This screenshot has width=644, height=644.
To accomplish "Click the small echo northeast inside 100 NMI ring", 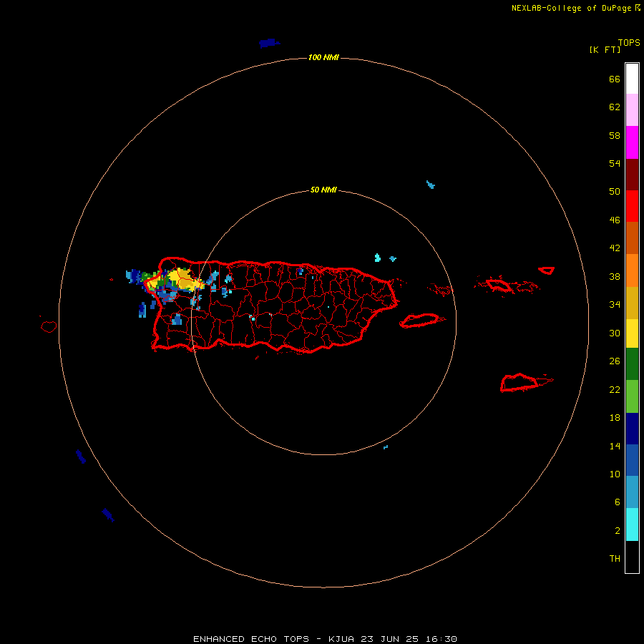I will pos(431,185).
